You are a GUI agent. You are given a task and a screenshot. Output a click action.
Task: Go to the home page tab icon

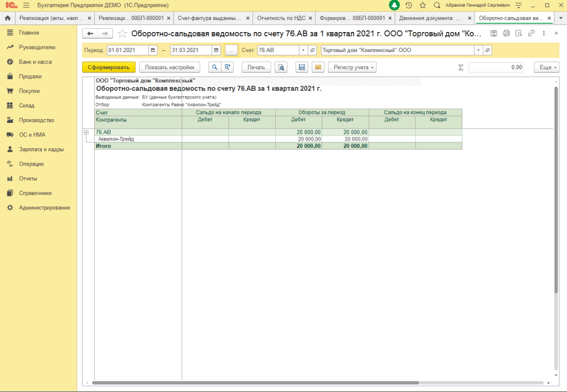pyautogui.click(x=8, y=18)
